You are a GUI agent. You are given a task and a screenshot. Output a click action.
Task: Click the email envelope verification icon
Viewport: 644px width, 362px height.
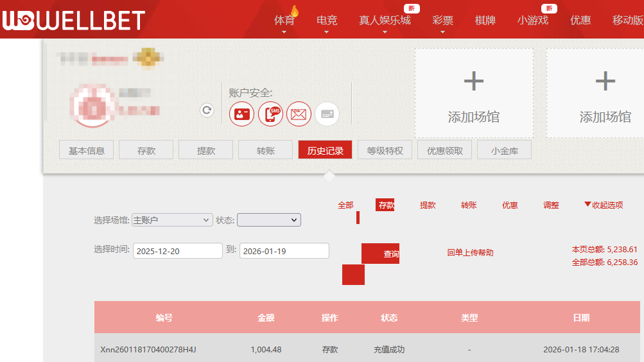(299, 114)
